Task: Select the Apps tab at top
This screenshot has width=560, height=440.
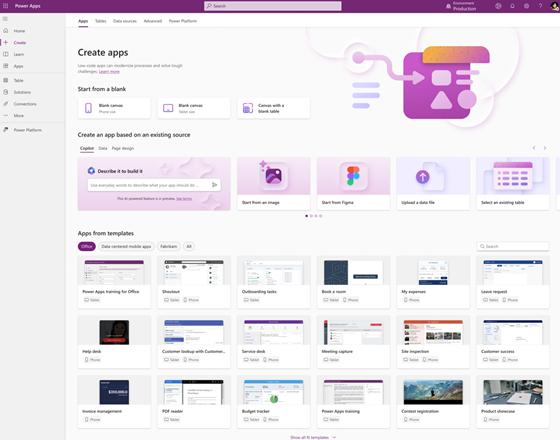Action: click(x=83, y=21)
